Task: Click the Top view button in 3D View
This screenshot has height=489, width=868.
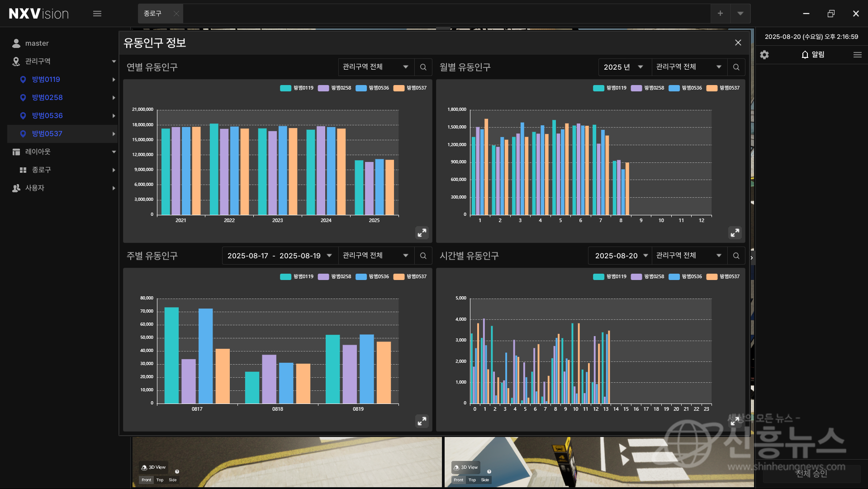Action: (160, 480)
